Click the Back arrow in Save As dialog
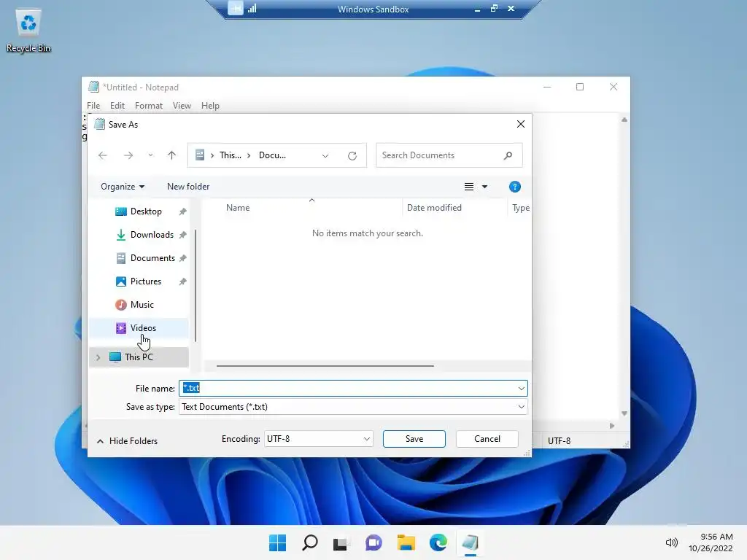747x560 pixels. (102, 155)
